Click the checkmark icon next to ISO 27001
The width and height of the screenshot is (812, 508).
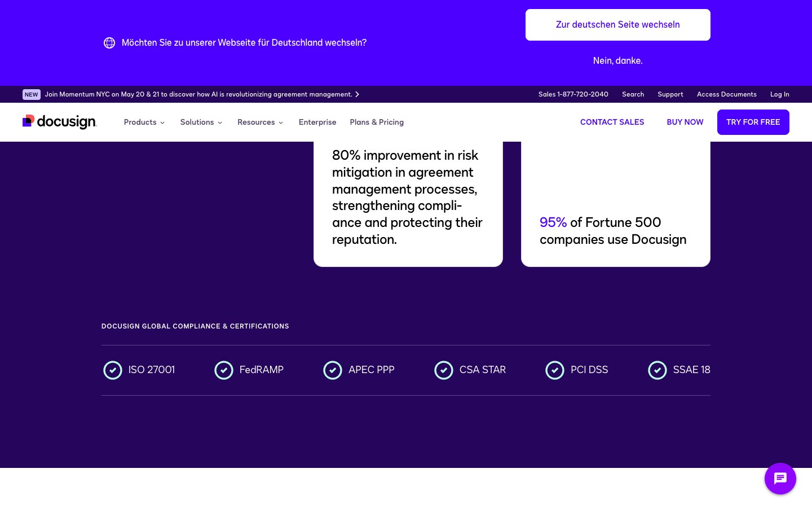pyautogui.click(x=113, y=370)
